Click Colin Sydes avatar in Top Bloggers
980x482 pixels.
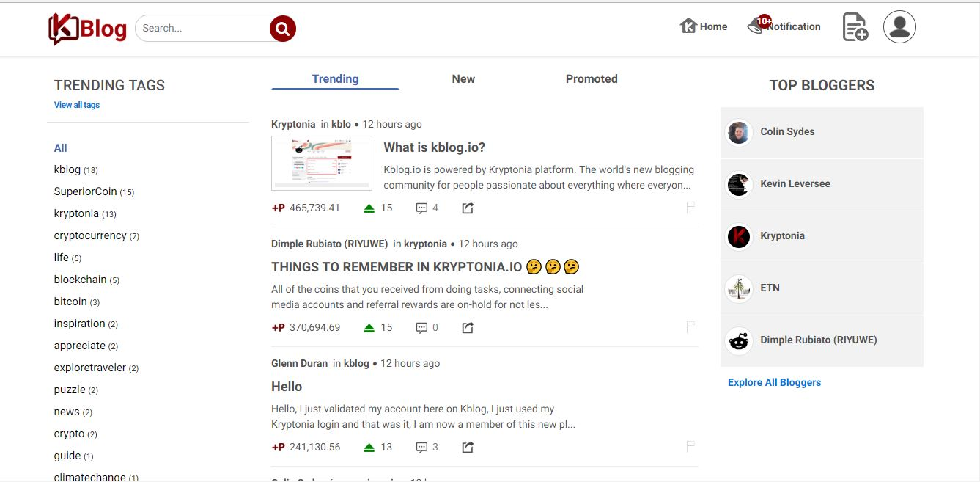739,133
